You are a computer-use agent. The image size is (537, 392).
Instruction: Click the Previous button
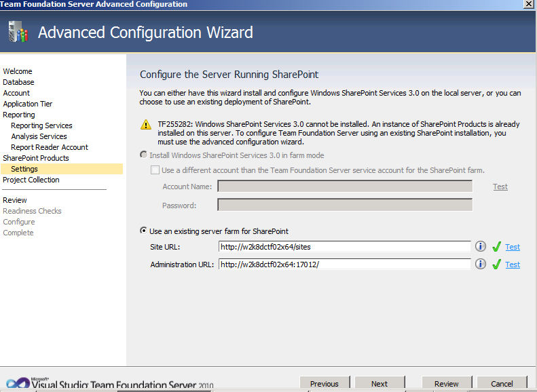tap(325, 383)
